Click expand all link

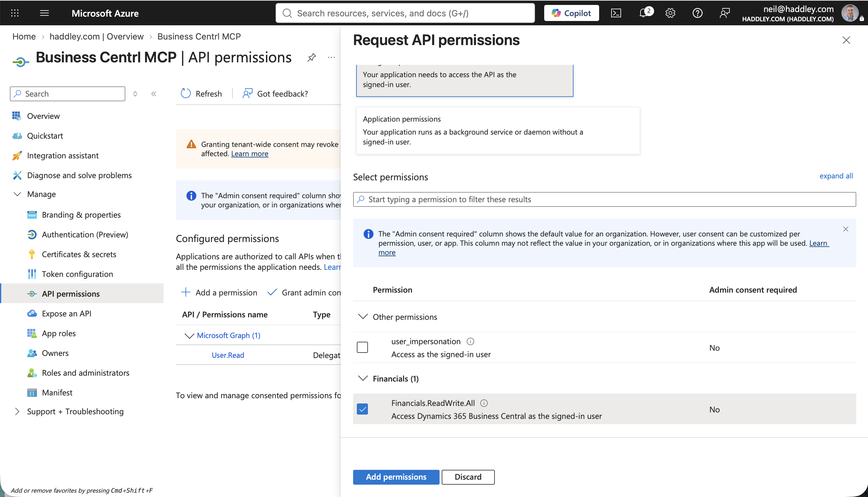click(x=836, y=176)
